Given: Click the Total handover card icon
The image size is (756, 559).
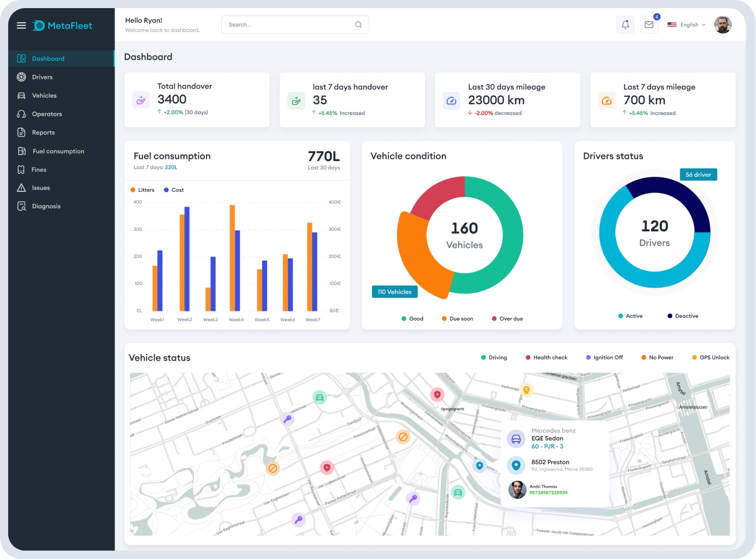Looking at the screenshot, I should (141, 100).
